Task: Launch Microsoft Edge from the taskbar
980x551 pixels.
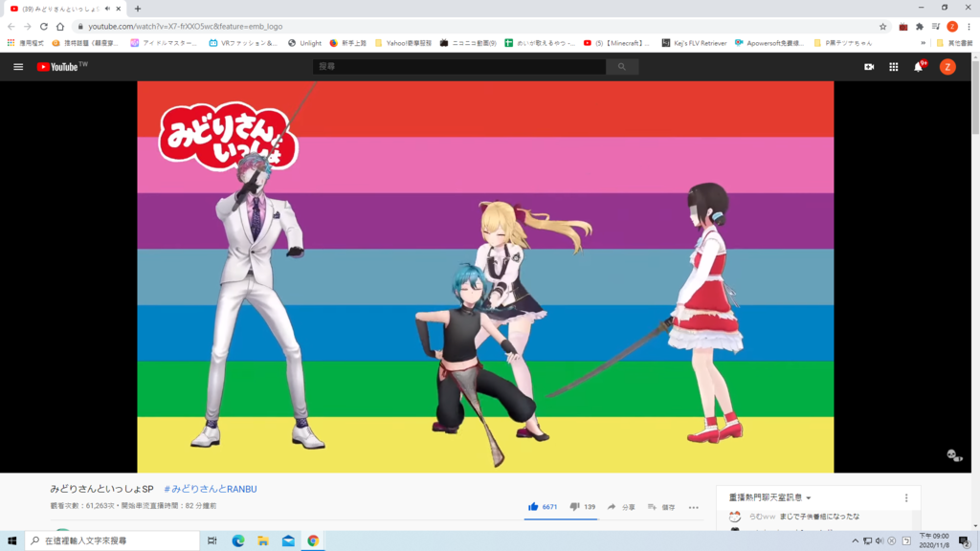Action: [238, 540]
